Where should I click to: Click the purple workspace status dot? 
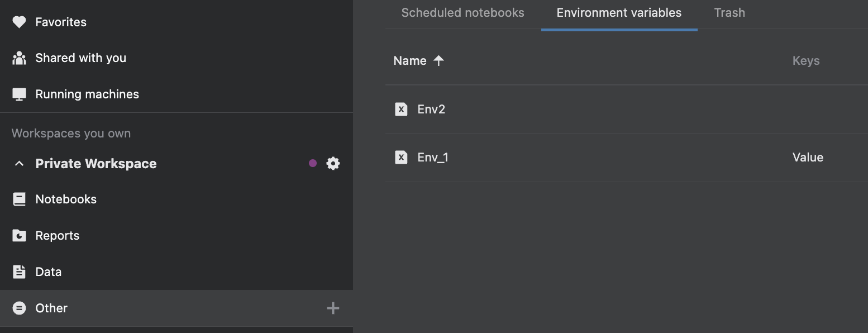click(313, 163)
